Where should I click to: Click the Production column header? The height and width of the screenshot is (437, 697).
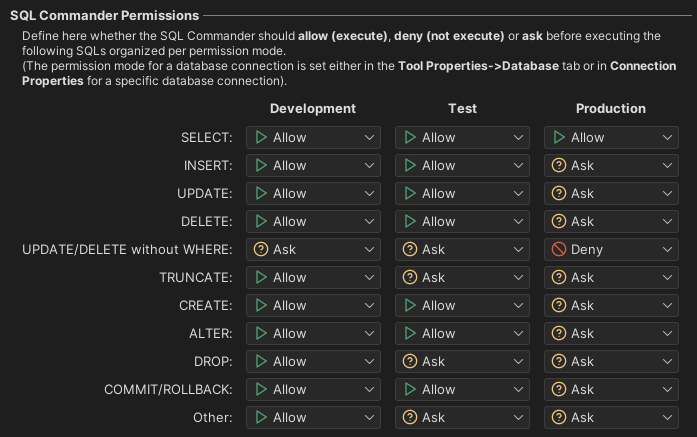coord(610,108)
